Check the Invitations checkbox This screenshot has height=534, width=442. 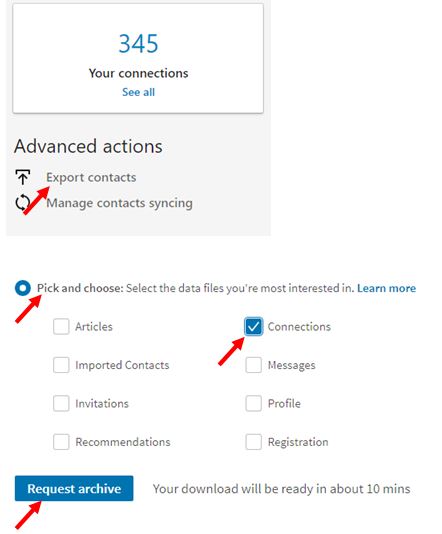61,404
